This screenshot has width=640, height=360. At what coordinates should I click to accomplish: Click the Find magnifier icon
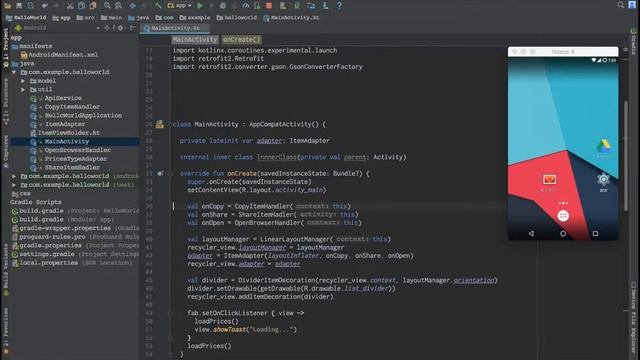click(x=107, y=6)
